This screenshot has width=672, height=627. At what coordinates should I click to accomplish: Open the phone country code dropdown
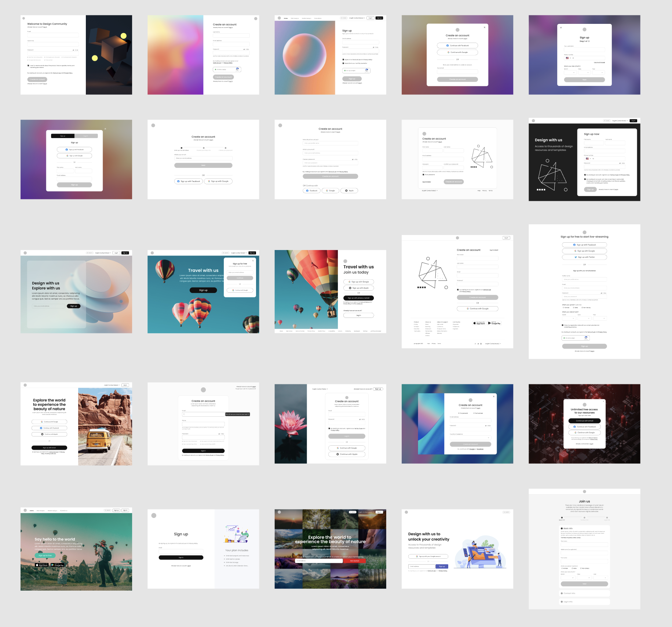pos(568,58)
